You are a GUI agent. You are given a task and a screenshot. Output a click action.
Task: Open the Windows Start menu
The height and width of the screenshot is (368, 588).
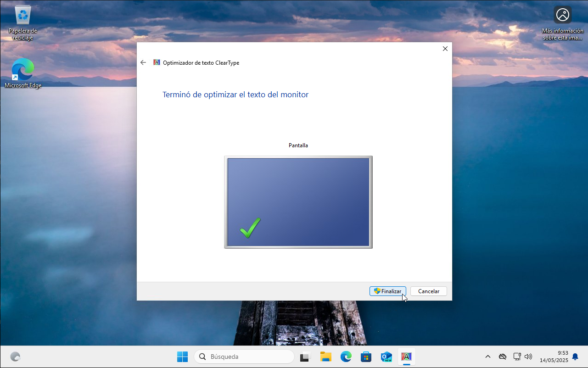click(182, 357)
